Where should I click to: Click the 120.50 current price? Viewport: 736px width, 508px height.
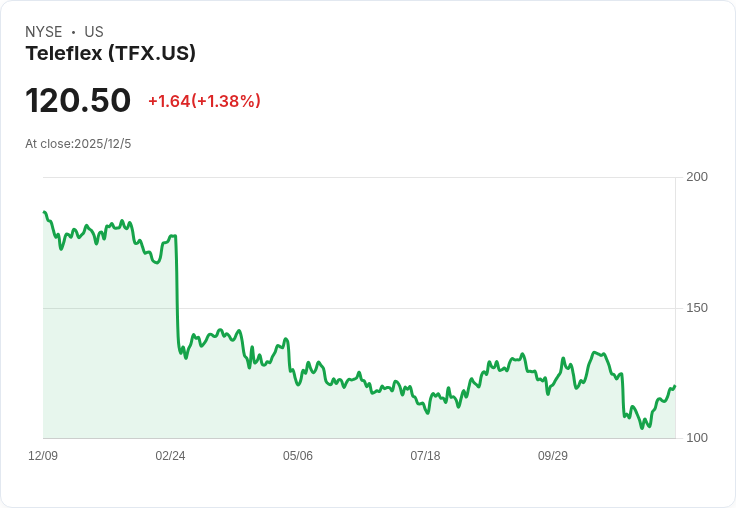tap(78, 101)
